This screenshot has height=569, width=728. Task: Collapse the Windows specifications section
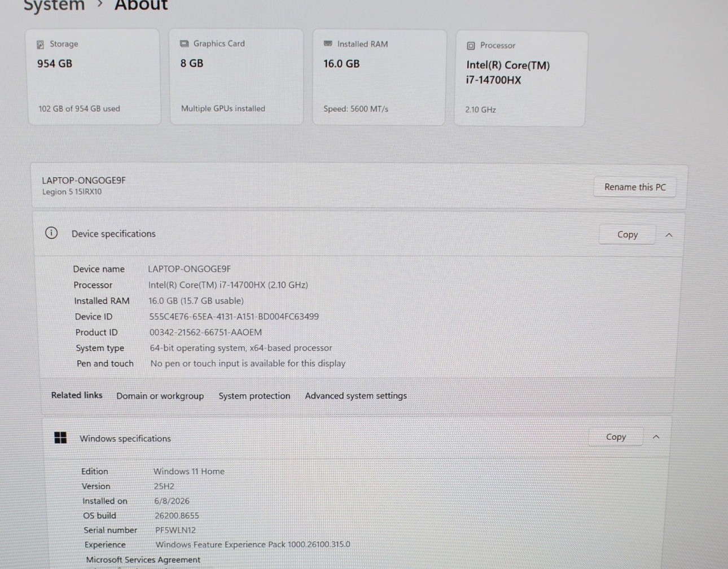click(x=656, y=437)
